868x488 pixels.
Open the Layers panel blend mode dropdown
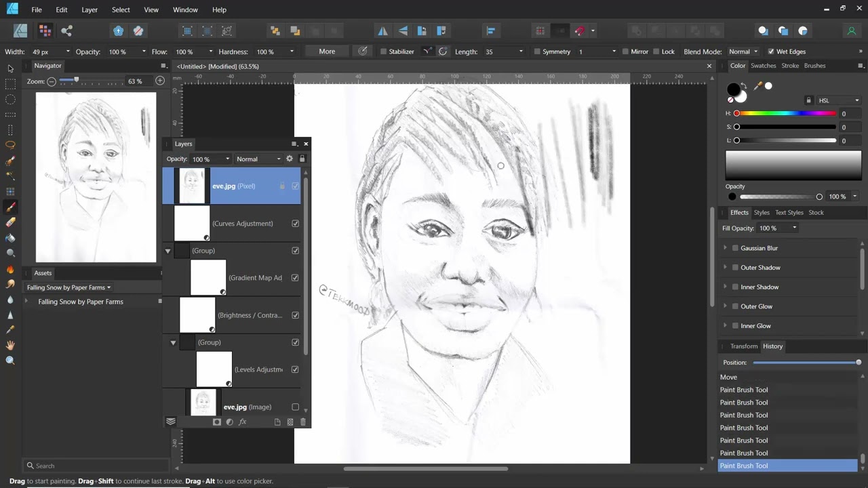pyautogui.click(x=258, y=159)
